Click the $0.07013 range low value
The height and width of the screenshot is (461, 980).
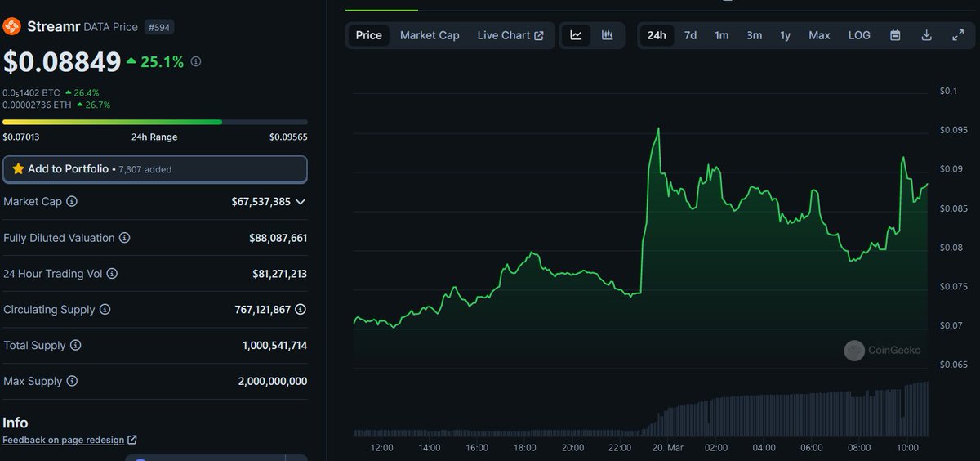pos(21,137)
